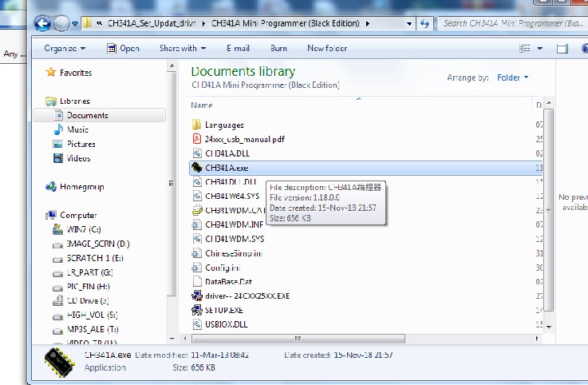Screen dimensions: 588x385
Task: Select the CH341DLL.DLL file icon
Action: pos(197,182)
